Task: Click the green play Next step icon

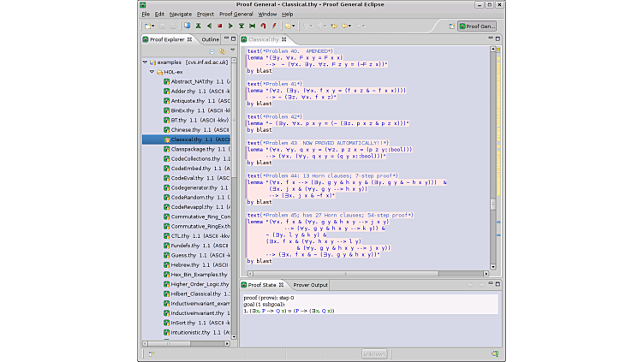Action: (230, 26)
